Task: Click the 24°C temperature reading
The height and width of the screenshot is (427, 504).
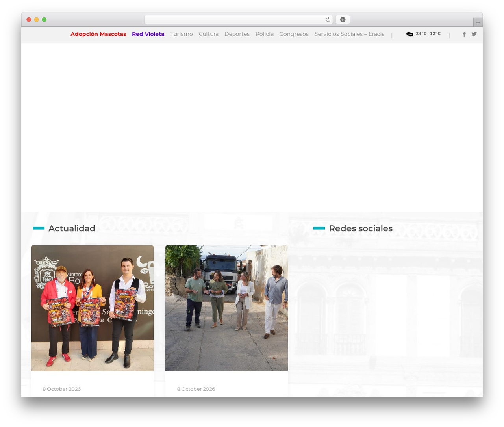Action: pyautogui.click(x=421, y=34)
